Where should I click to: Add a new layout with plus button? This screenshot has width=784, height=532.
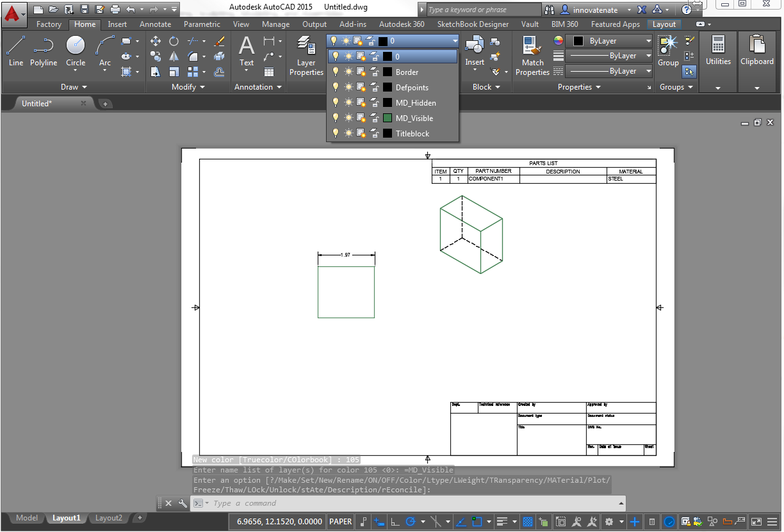click(x=140, y=518)
